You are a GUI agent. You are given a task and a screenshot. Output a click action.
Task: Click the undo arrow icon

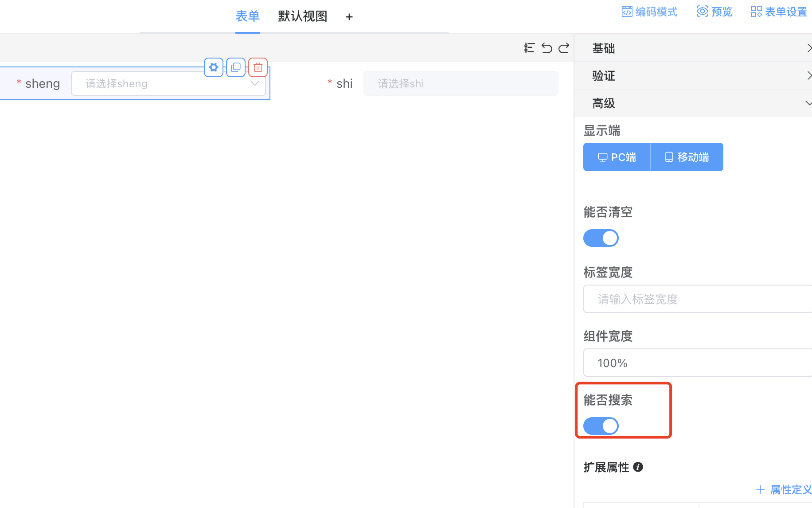pos(547,48)
